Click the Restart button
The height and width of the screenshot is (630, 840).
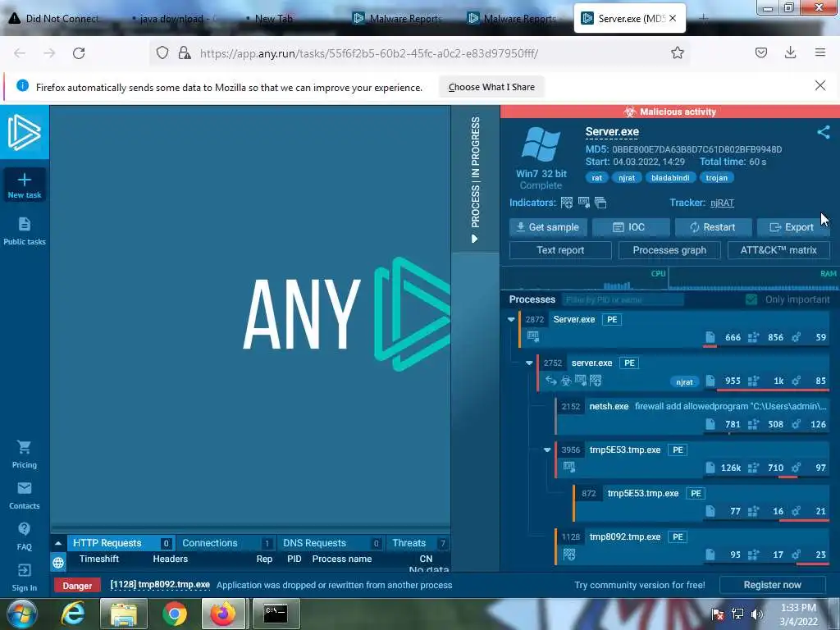[x=713, y=227]
